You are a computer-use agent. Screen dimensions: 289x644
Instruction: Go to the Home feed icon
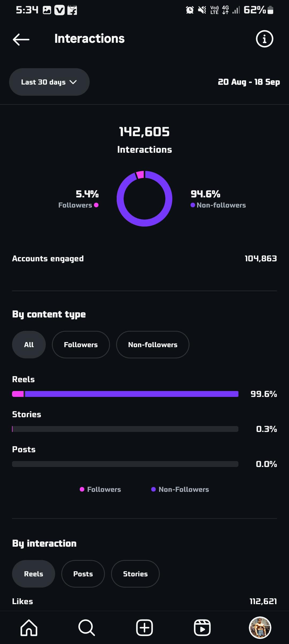[29, 627]
